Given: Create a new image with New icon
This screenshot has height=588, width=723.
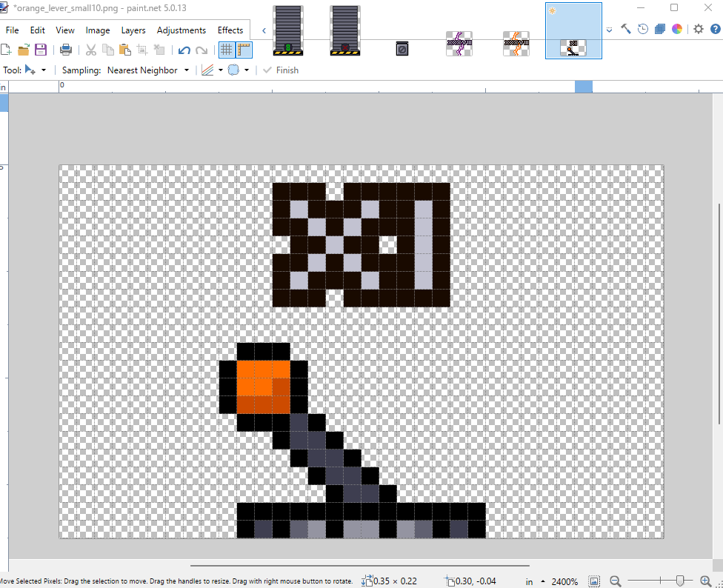Looking at the screenshot, I should [x=6, y=50].
